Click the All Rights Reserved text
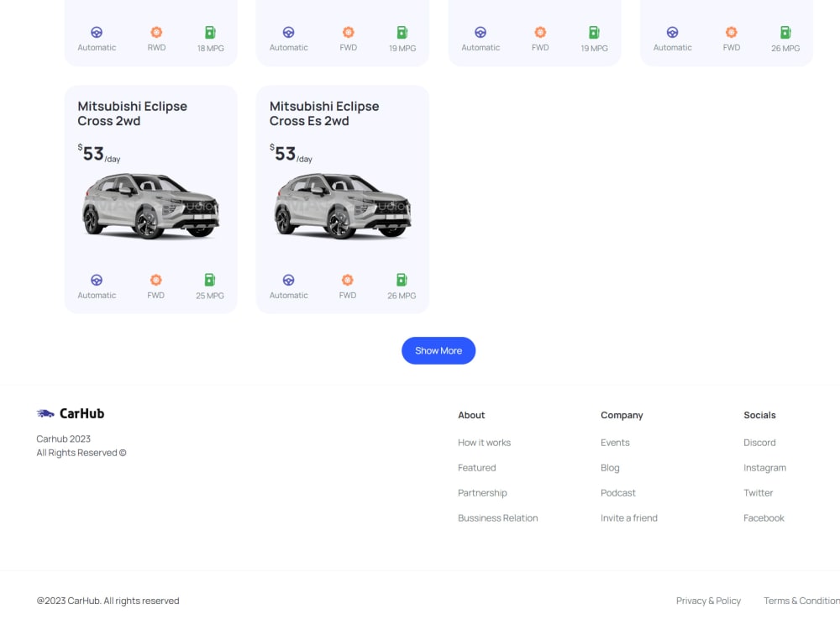This screenshot has width=840, height=630. click(81, 453)
